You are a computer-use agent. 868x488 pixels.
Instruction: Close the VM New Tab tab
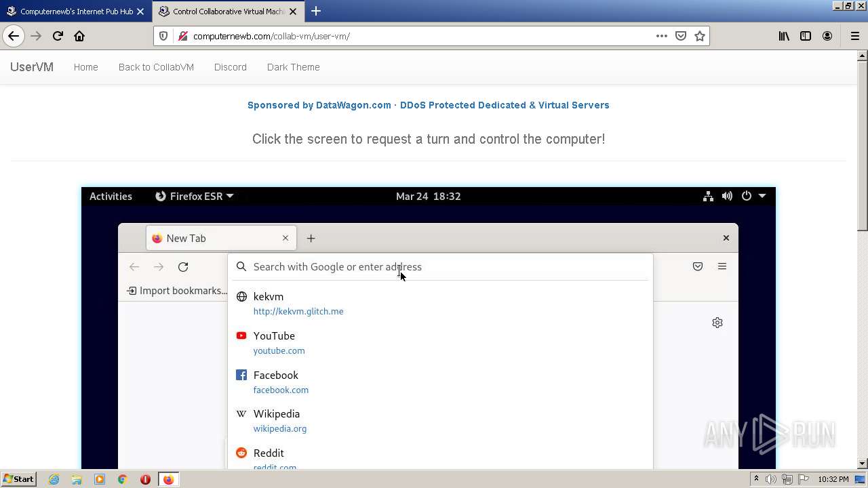pos(285,238)
